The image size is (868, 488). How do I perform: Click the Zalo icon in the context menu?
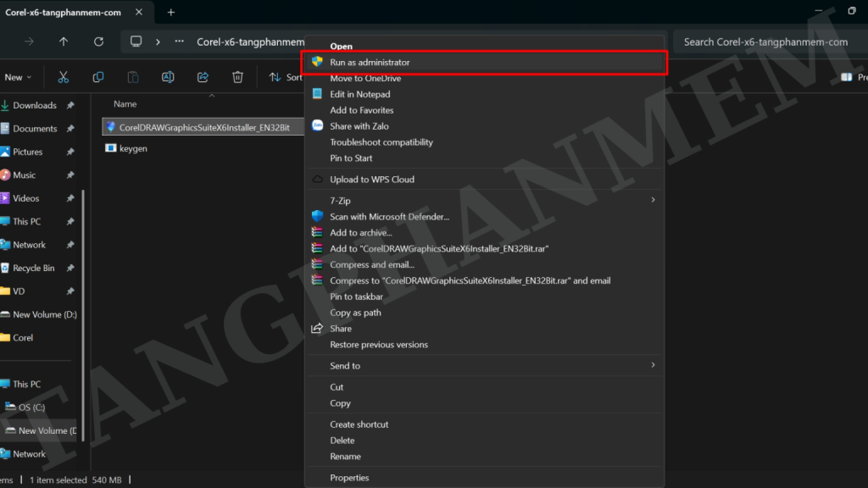tap(318, 126)
